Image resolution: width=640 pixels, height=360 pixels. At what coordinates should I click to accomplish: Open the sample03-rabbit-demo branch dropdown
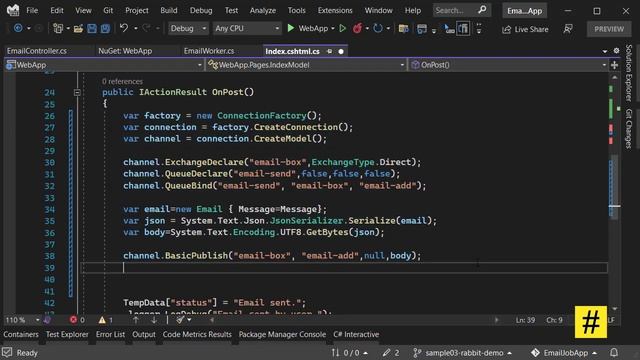coord(464,353)
